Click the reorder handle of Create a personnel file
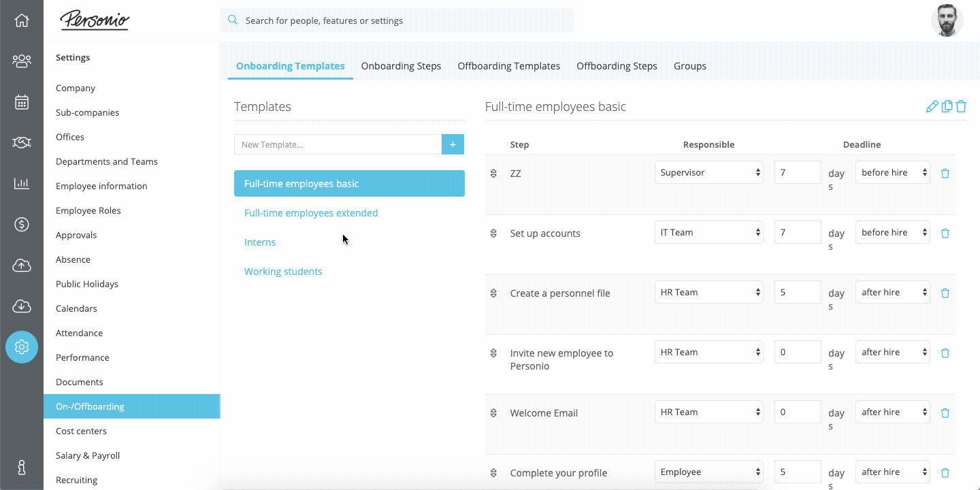Image resolution: width=980 pixels, height=490 pixels. pos(493,293)
